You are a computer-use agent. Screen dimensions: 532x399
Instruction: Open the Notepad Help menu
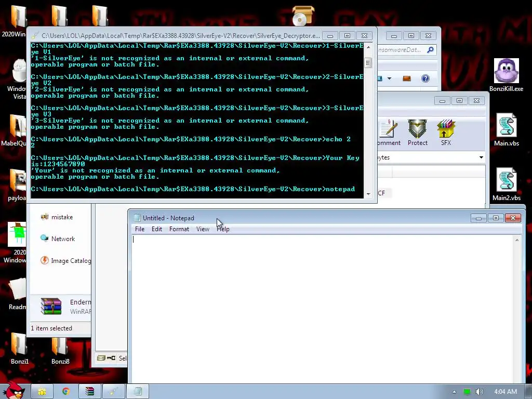[223, 229]
